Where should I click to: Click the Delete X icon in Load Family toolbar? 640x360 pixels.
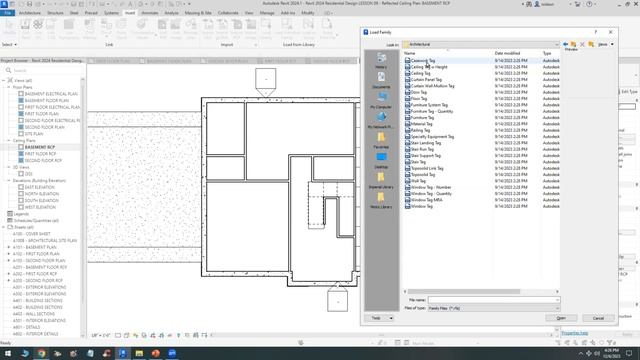[x=582, y=44]
